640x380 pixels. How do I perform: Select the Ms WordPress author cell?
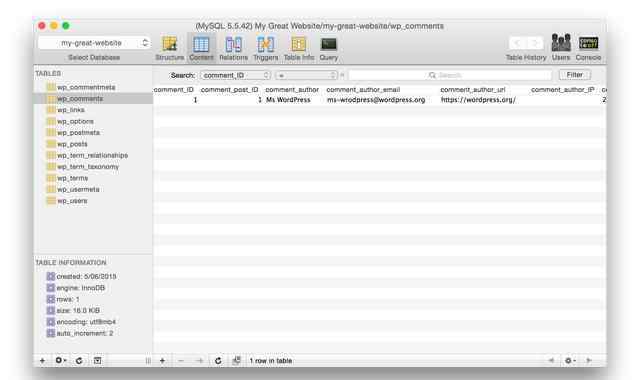(x=288, y=100)
